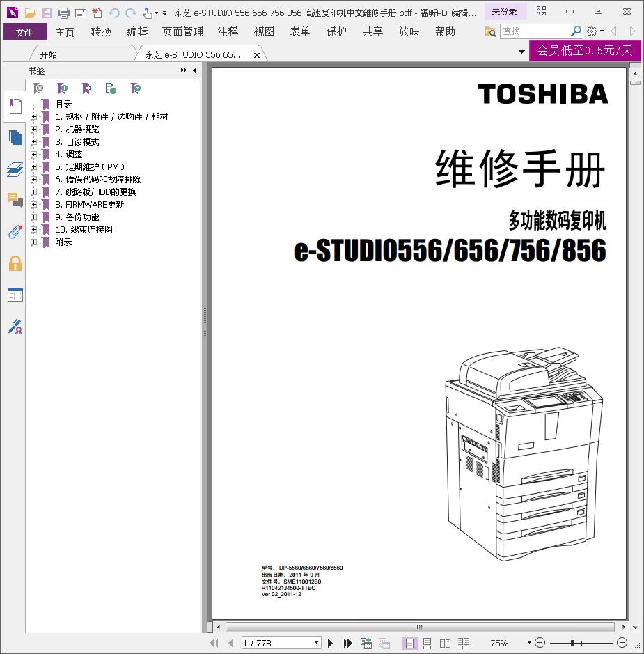Select the hand tool icon in title bar
Screen dimensions: 644x654
click(147, 13)
